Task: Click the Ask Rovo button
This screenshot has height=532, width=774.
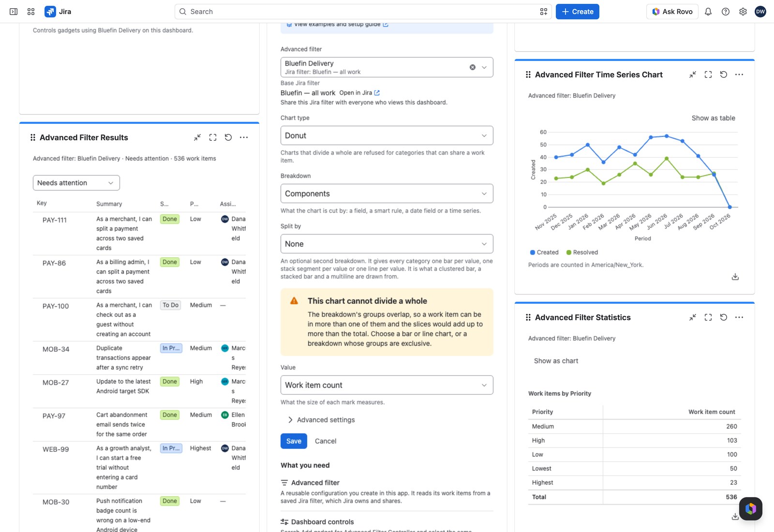Action: click(672, 12)
